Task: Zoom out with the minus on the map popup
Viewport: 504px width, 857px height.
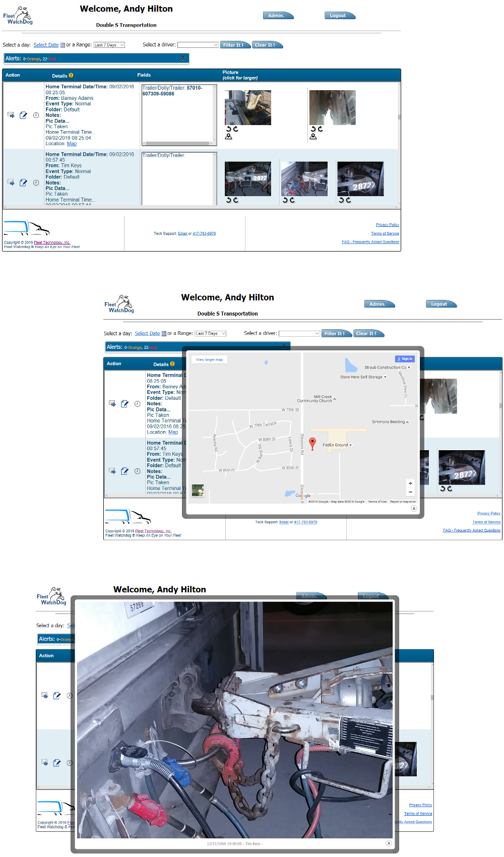Action: click(x=410, y=492)
